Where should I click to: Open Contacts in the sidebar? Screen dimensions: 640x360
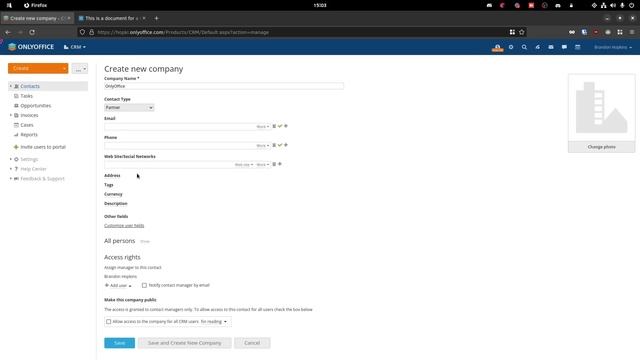pyautogui.click(x=30, y=86)
